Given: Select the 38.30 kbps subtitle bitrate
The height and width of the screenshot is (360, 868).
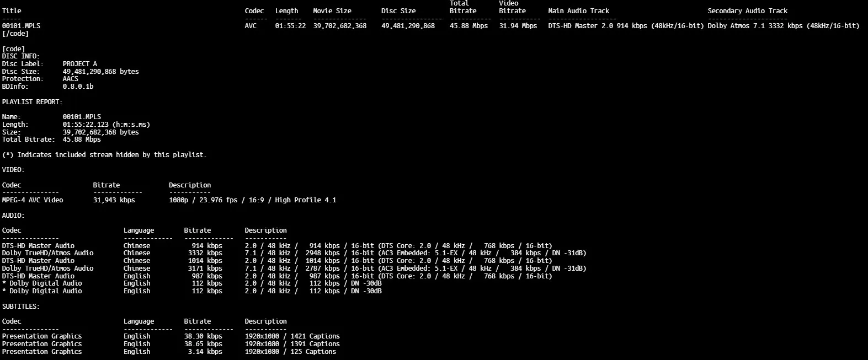Looking at the screenshot, I should (203, 336).
